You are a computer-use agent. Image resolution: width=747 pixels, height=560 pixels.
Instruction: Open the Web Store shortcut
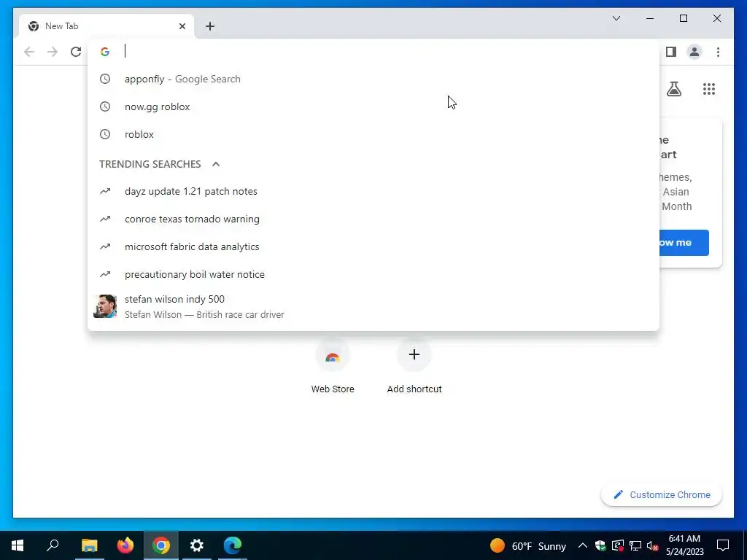tap(333, 367)
